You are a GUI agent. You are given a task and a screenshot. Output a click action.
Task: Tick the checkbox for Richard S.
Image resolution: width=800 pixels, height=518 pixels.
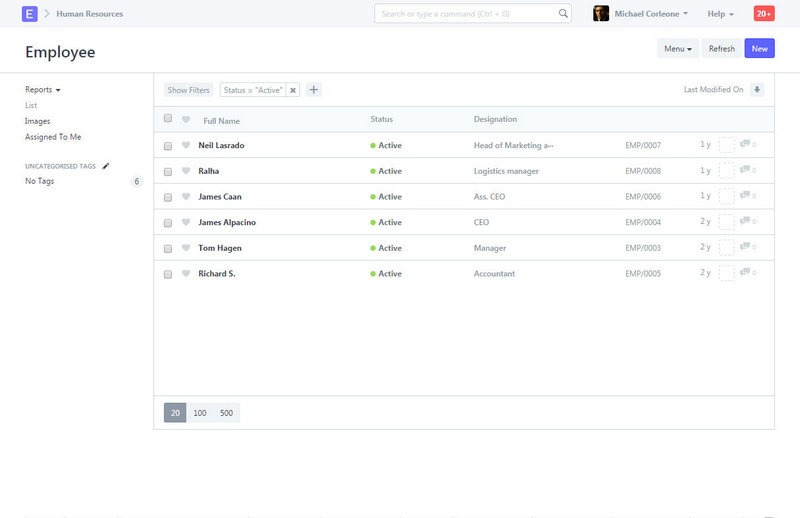click(x=168, y=274)
